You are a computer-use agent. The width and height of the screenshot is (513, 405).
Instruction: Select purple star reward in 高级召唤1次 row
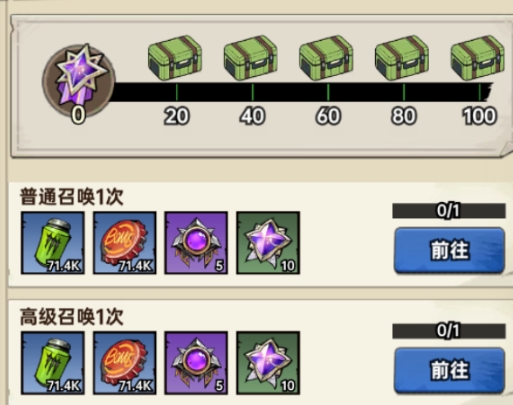(268, 363)
